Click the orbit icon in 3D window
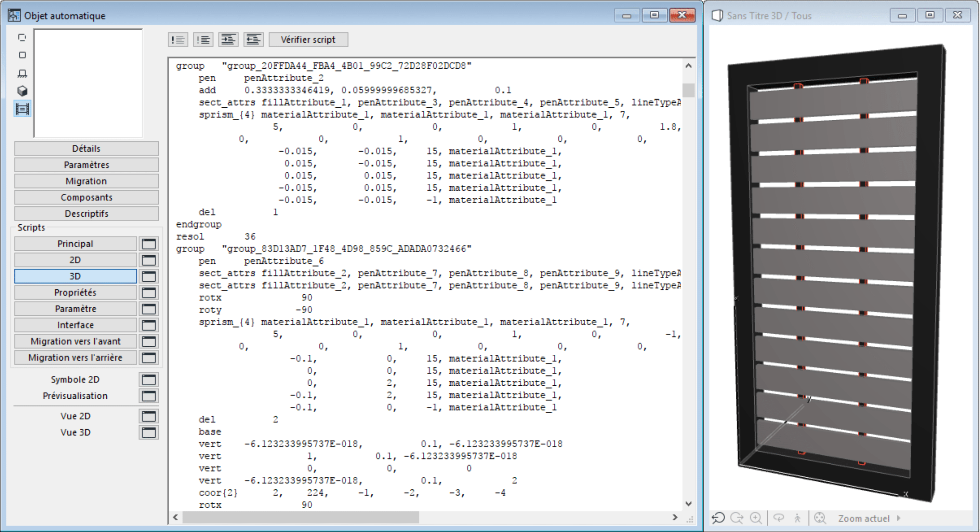The height and width of the screenshot is (532, 980). click(x=779, y=518)
